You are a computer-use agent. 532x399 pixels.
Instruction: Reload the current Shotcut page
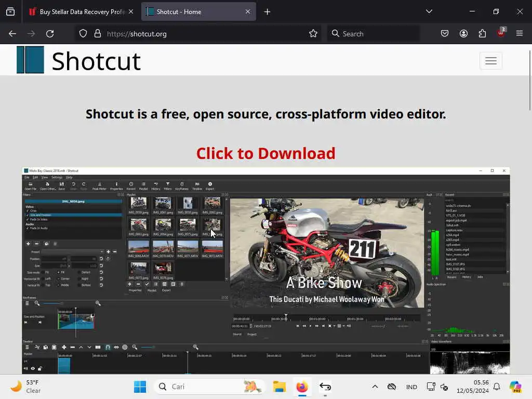pyautogui.click(x=50, y=34)
